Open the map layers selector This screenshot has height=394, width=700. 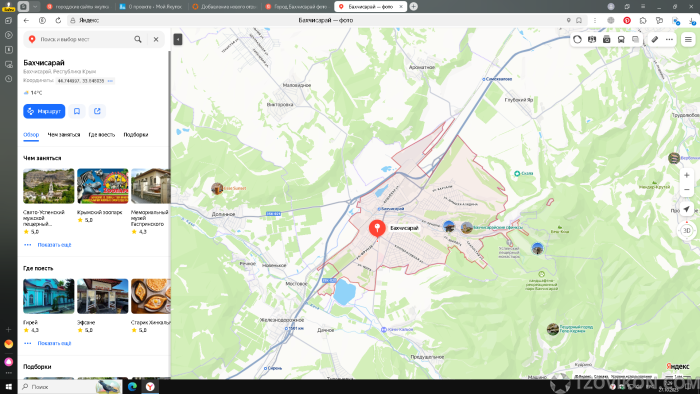point(635,39)
